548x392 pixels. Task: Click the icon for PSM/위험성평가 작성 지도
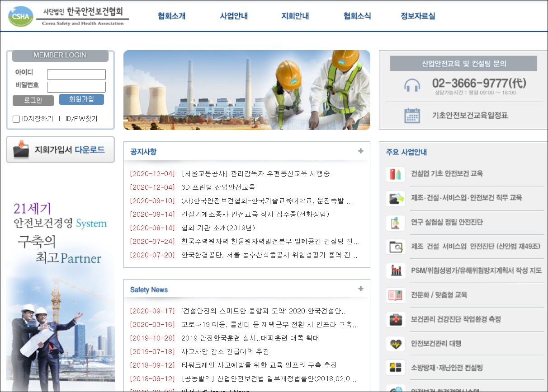pyautogui.click(x=396, y=271)
